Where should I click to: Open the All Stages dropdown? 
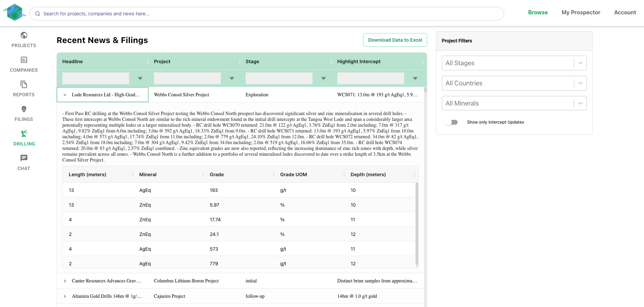(x=514, y=63)
